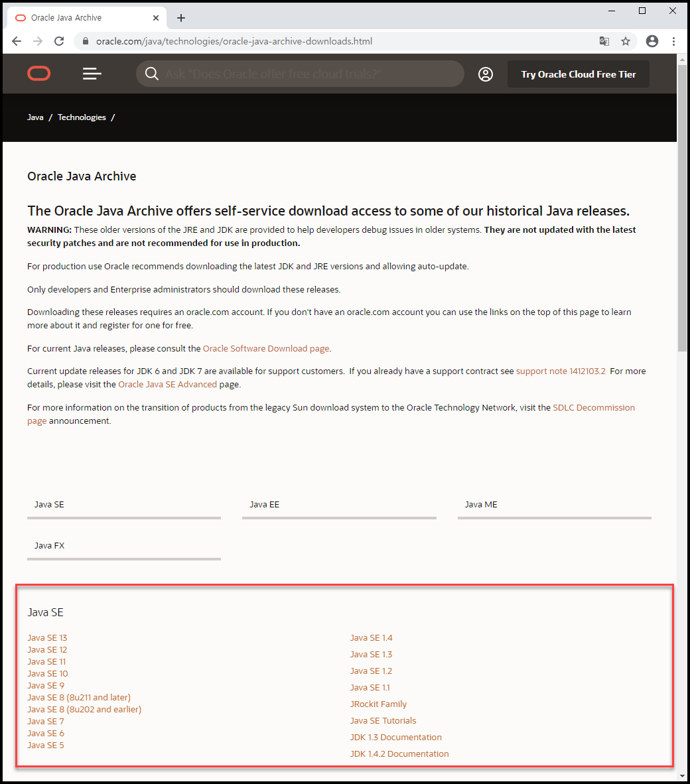Open Java breadcrumb link
This screenshot has width=690, height=784.
[x=36, y=117]
